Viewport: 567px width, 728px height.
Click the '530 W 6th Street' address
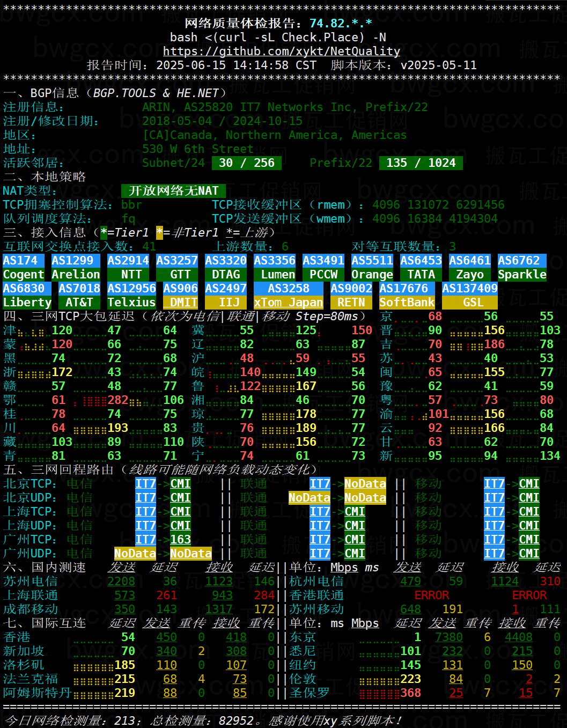click(198, 149)
